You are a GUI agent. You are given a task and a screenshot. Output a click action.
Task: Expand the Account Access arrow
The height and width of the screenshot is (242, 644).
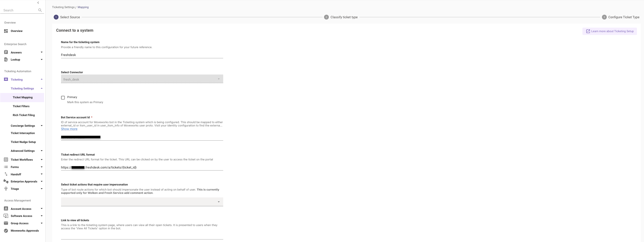click(x=42, y=209)
